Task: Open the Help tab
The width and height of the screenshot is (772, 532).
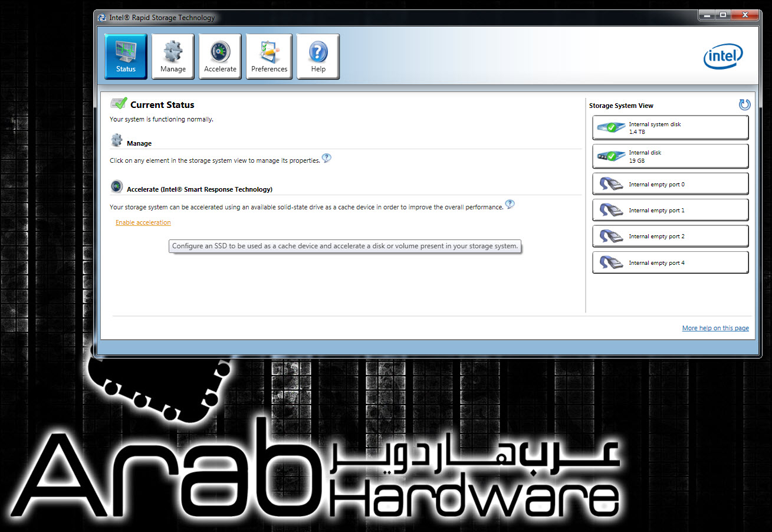Action: pyautogui.click(x=318, y=56)
